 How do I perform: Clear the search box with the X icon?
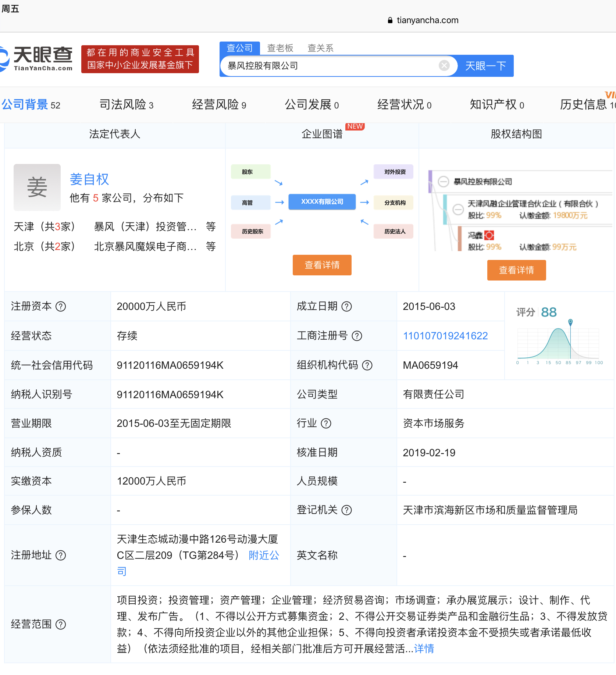pyautogui.click(x=444, y=65)
